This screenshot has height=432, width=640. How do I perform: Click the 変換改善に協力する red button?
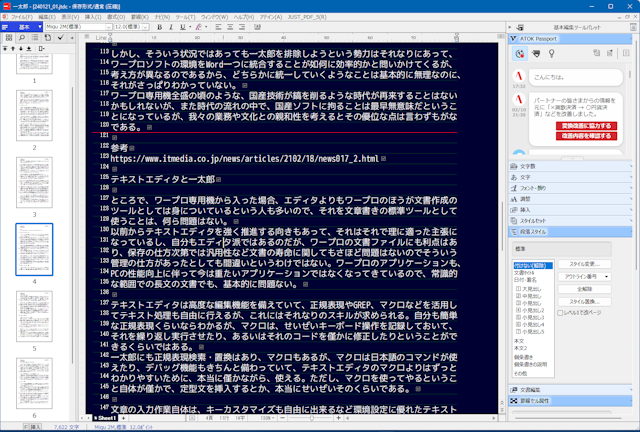point(586,126)
